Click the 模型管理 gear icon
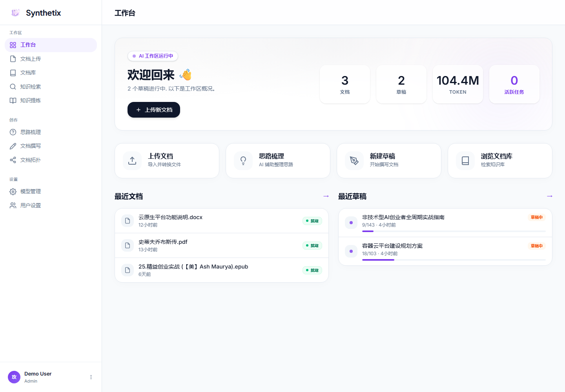The image size is (565, 392). click(x=13, y=191)
